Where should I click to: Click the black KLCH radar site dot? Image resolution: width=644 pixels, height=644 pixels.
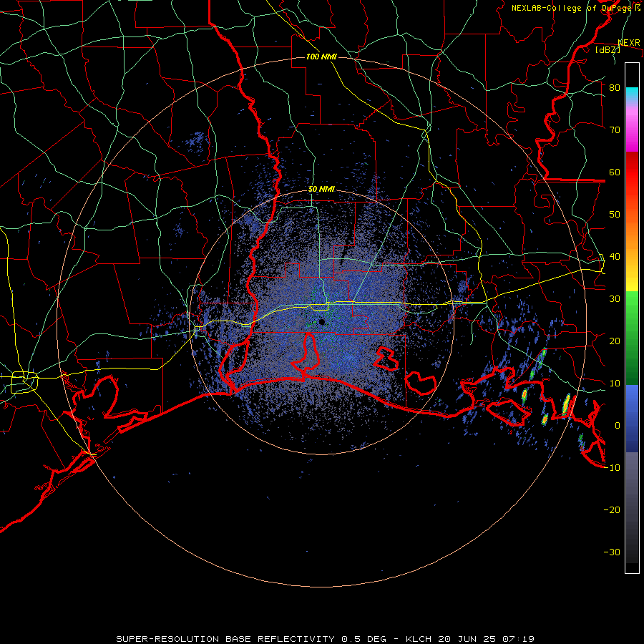[321, 322]
